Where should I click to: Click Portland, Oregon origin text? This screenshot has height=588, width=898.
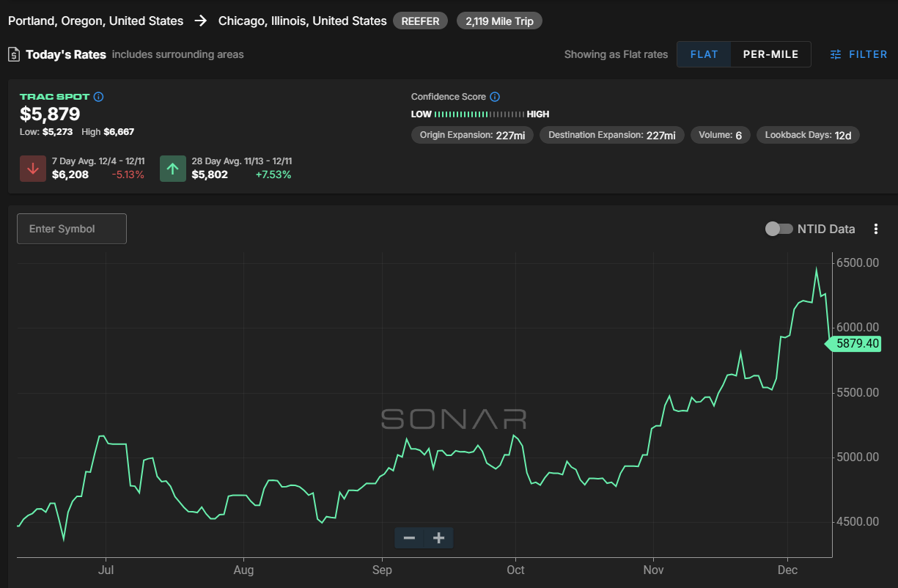96,21
